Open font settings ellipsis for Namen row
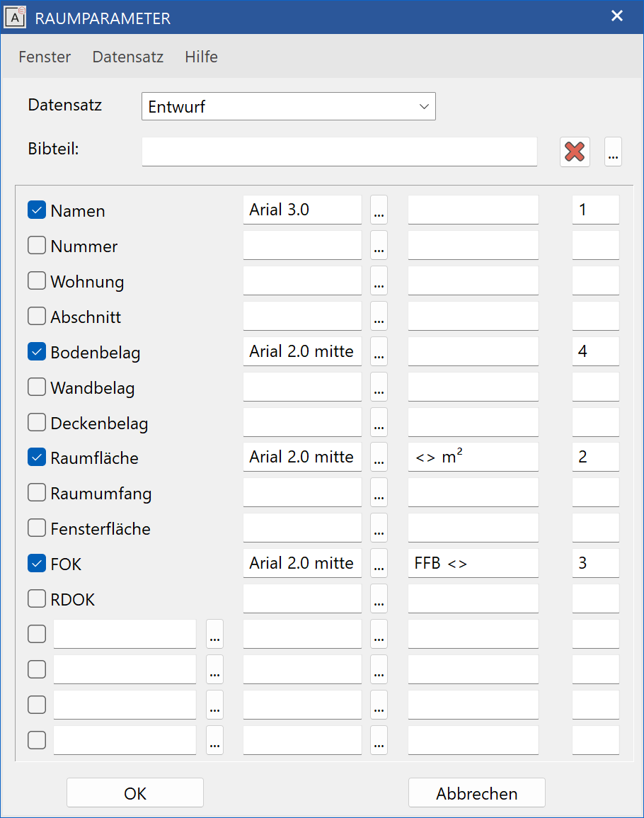This screenshot has height=818, width=644. [x=379, y=210]
